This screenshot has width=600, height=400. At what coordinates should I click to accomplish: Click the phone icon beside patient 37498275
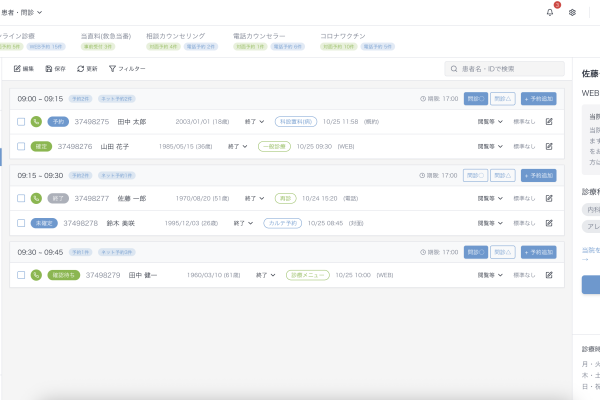pyautogui.click(x=36, y=122)
